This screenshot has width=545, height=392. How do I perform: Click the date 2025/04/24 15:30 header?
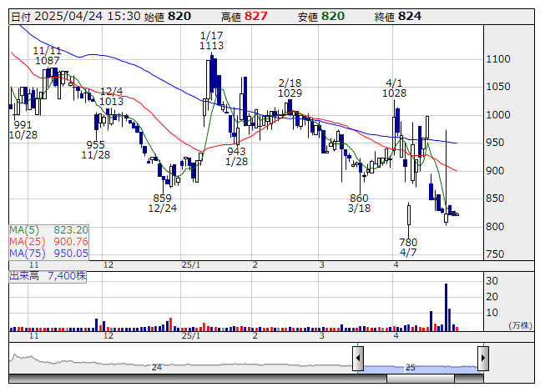tap(76, 17)
